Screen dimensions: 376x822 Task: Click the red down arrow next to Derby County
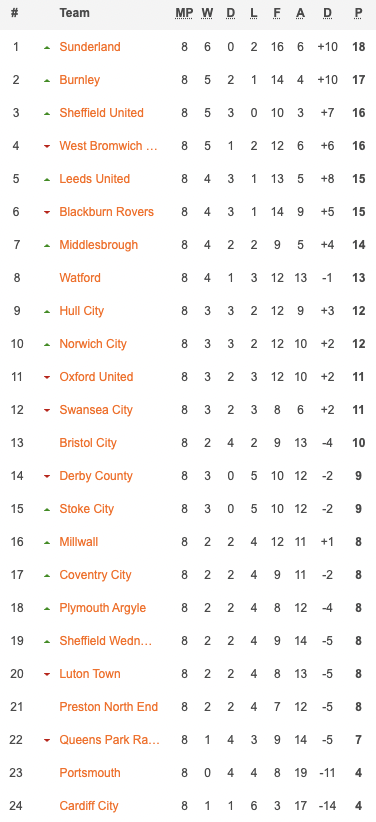(47, 477)
